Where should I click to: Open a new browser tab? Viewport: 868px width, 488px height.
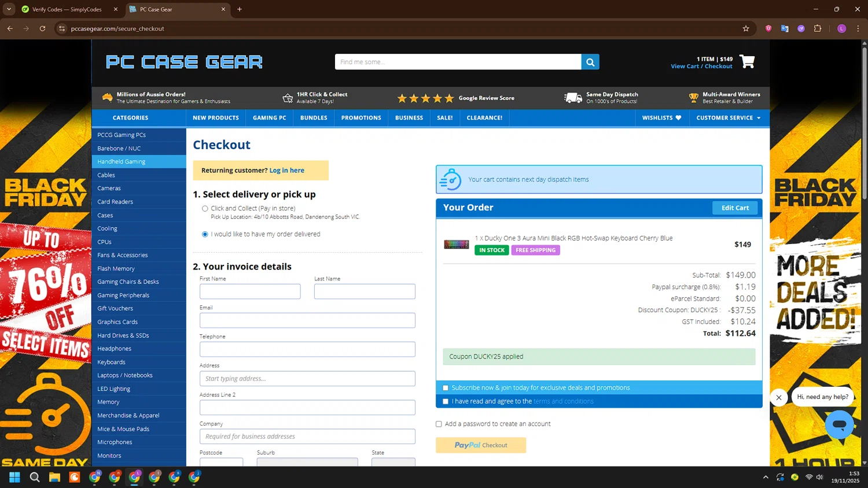(x=240, y=9)
